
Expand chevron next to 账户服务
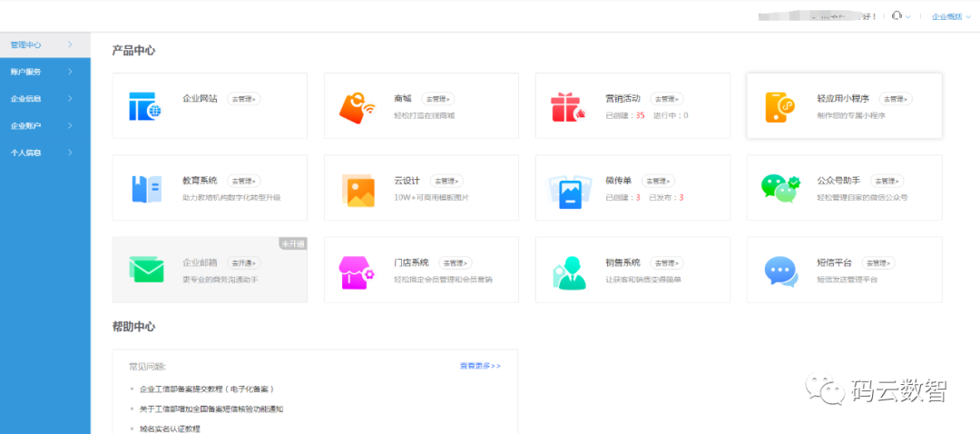[70, 72]
